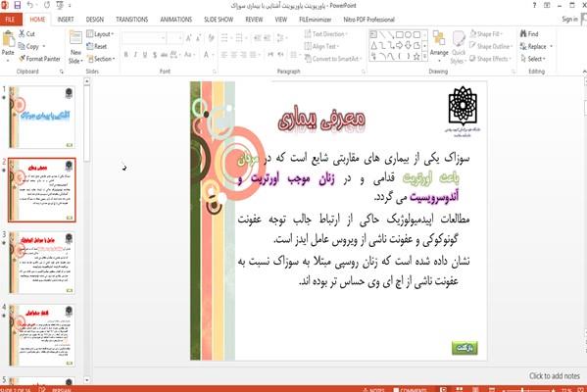Open the font name combo box
587x392 pixels.
pyautogui.click(x=143, y=38)
